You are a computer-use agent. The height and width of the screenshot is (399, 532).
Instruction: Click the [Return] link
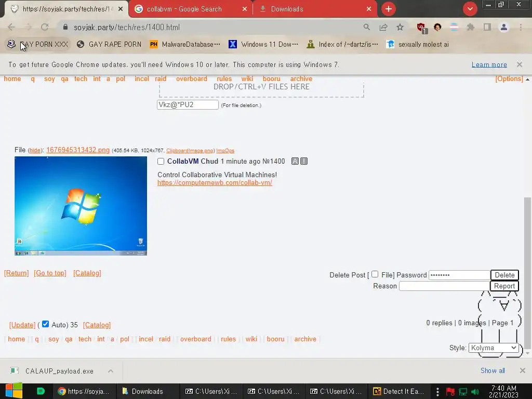tap(16, 273)
